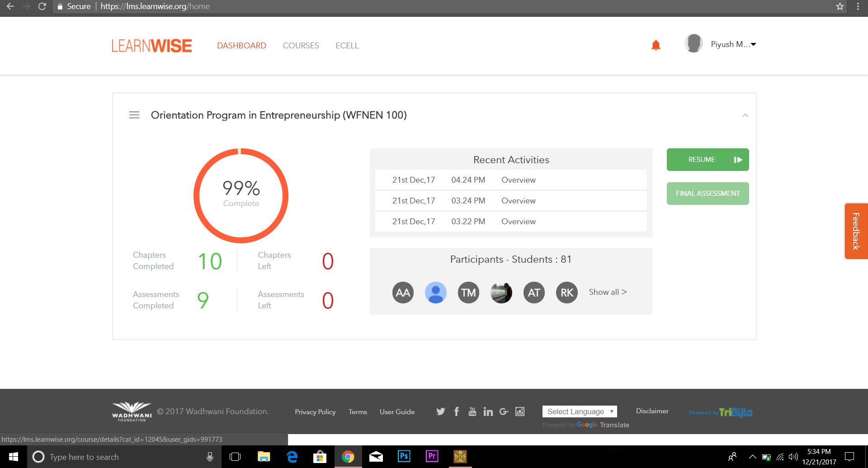Click the Orientation Program in Entrepreneurship course title

[279, 115]
